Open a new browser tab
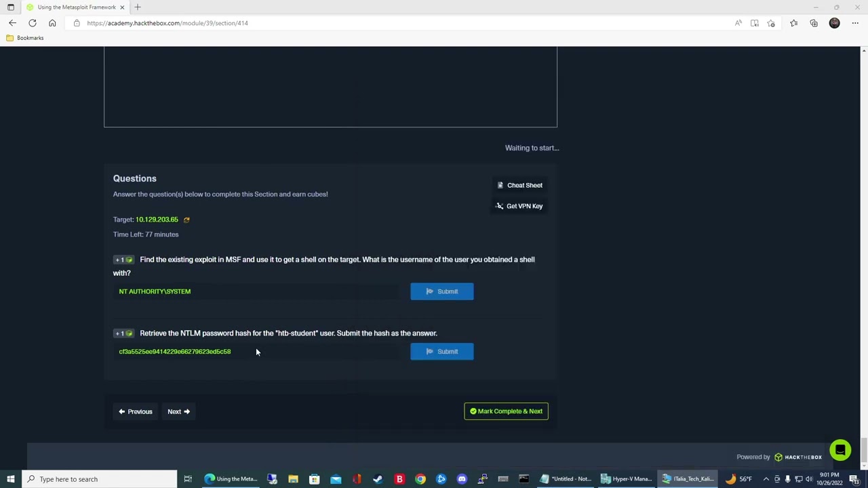This screenshot has height=488, width=868. point(138,7)
